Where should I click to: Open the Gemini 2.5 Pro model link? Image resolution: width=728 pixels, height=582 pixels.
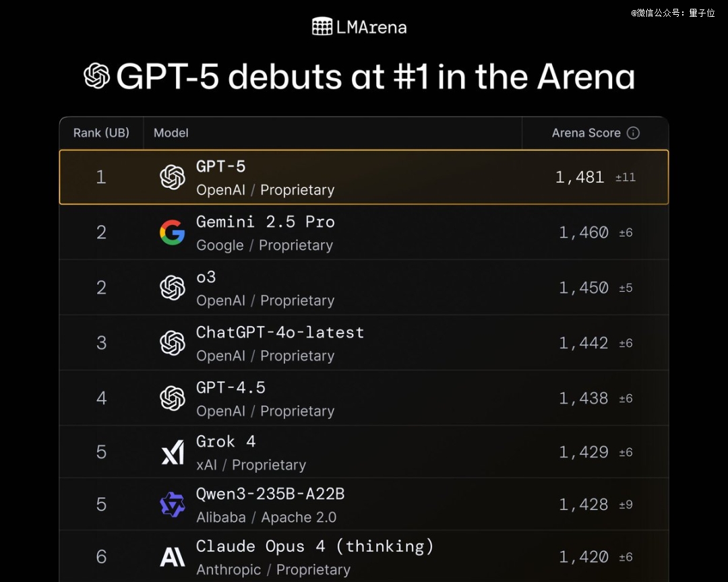pyautogui.click(x=265, y=222)
